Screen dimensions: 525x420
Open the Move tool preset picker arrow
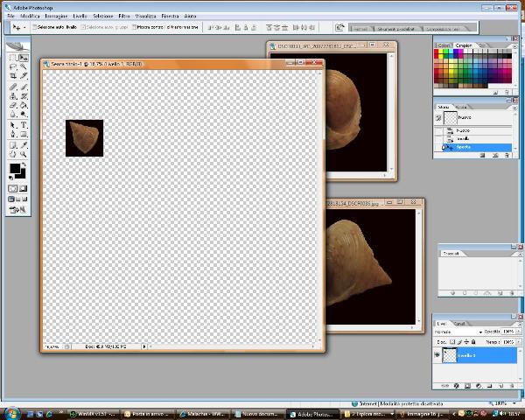tap(24, 27)
